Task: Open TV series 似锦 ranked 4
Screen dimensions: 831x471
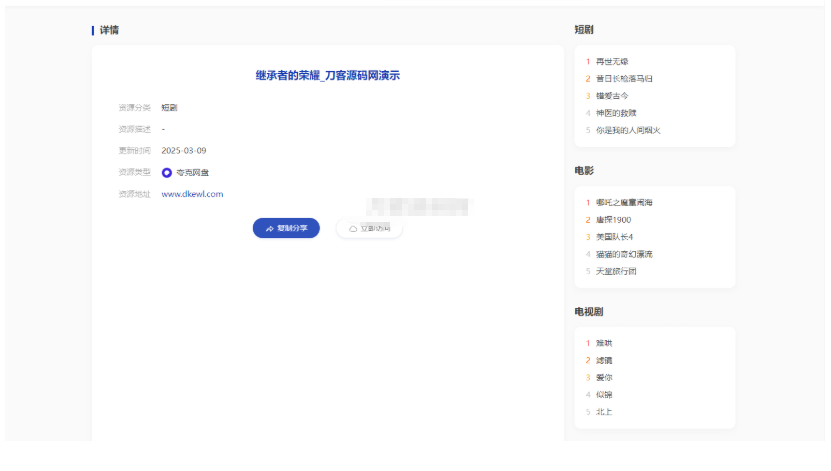Action: tap(604, 395)
